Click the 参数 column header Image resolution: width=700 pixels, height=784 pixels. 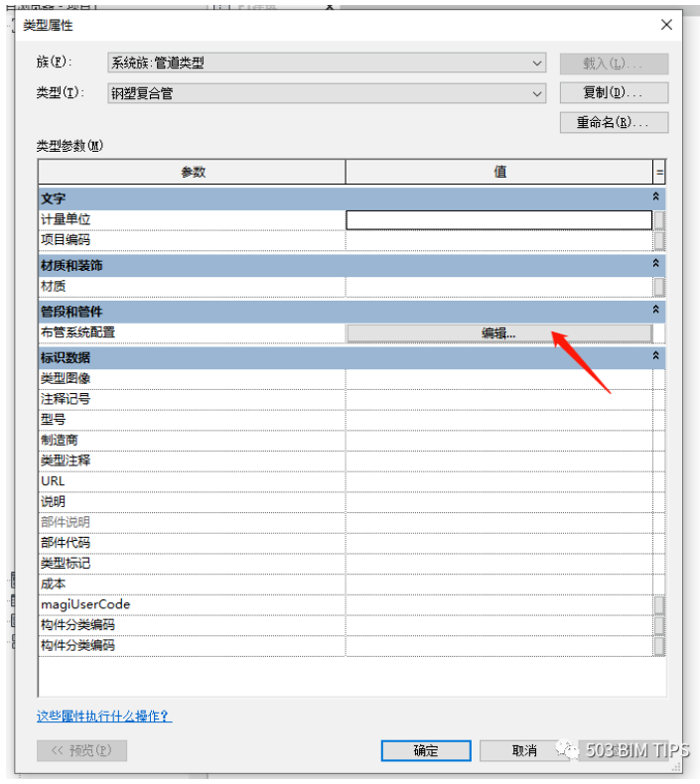pos(193,172)
